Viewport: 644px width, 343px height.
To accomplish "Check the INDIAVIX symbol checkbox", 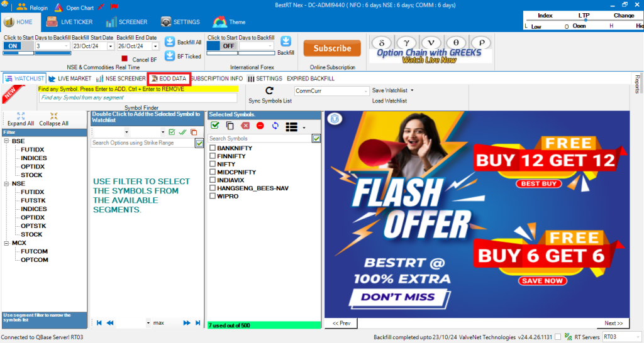I will 213,180.
